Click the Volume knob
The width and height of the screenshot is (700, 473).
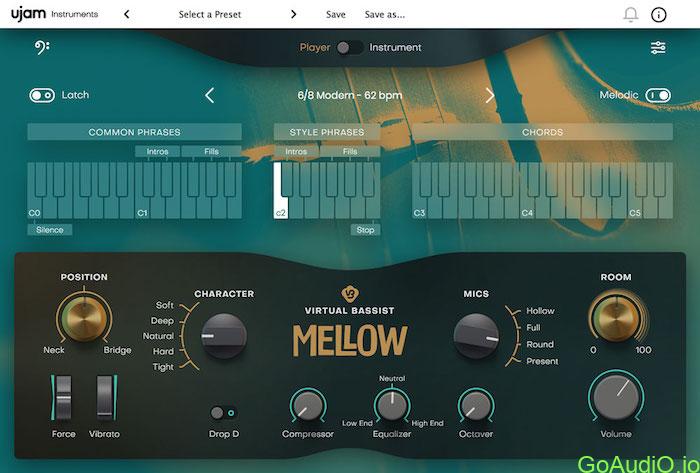coord(616,397)
